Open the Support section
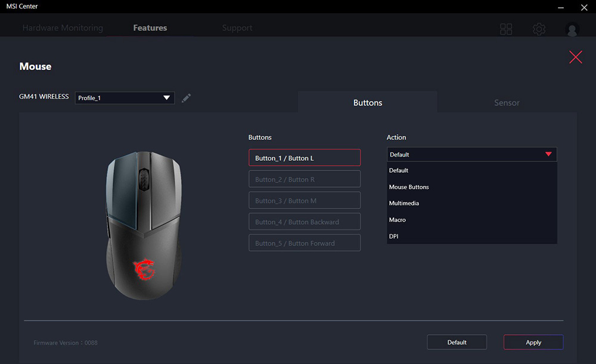Viewport: 596px width, 364px height. [x=237, y=27]
